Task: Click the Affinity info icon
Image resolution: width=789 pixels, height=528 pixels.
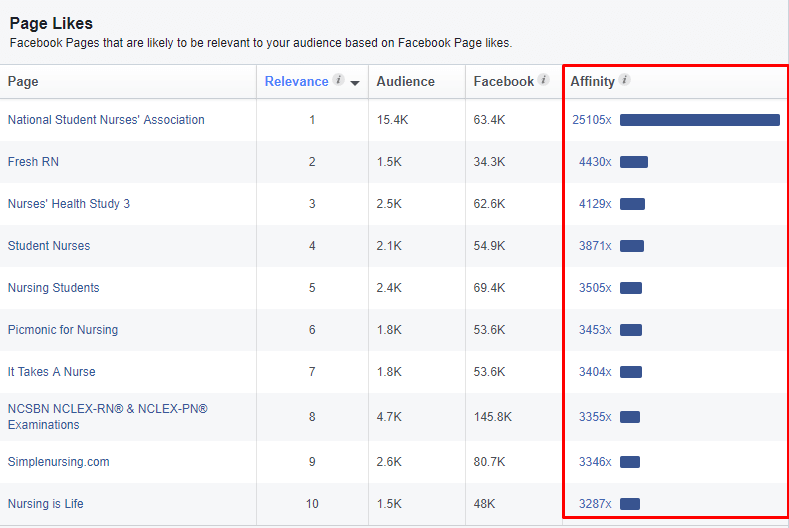Action: pos(624,80)
